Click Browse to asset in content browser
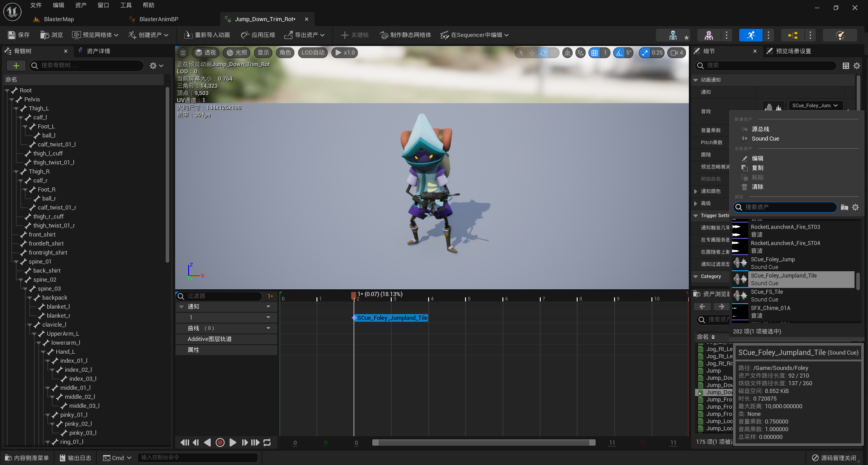 tap(51, 35)
